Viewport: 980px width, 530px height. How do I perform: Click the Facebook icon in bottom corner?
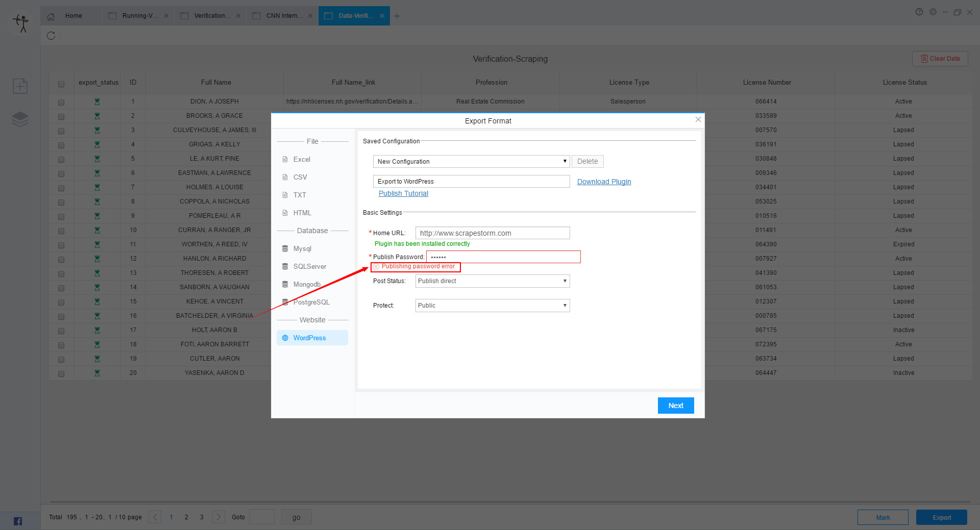(18, 521)
